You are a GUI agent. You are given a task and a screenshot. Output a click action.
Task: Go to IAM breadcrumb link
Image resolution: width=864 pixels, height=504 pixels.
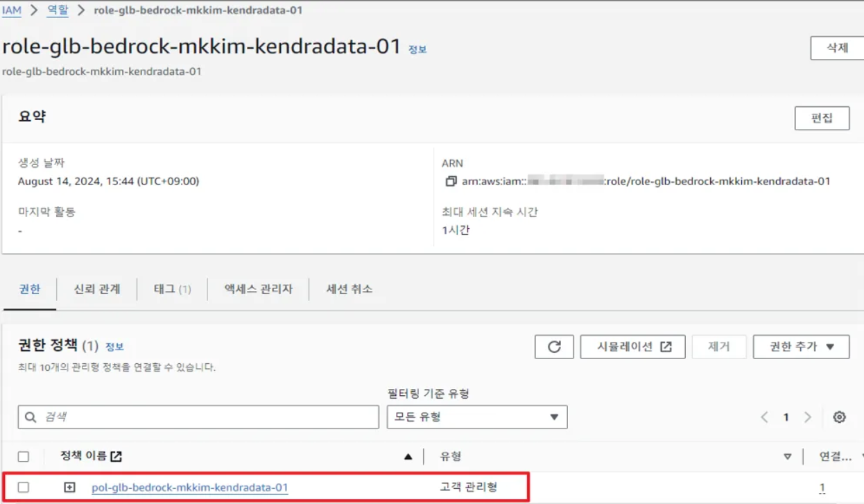point(12,10)
